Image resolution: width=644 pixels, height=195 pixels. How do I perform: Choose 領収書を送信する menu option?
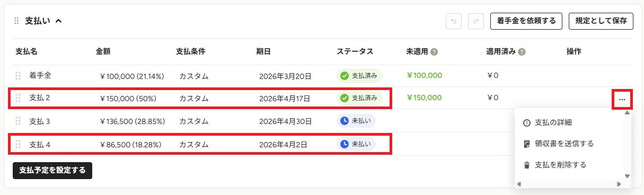point(558,144)
